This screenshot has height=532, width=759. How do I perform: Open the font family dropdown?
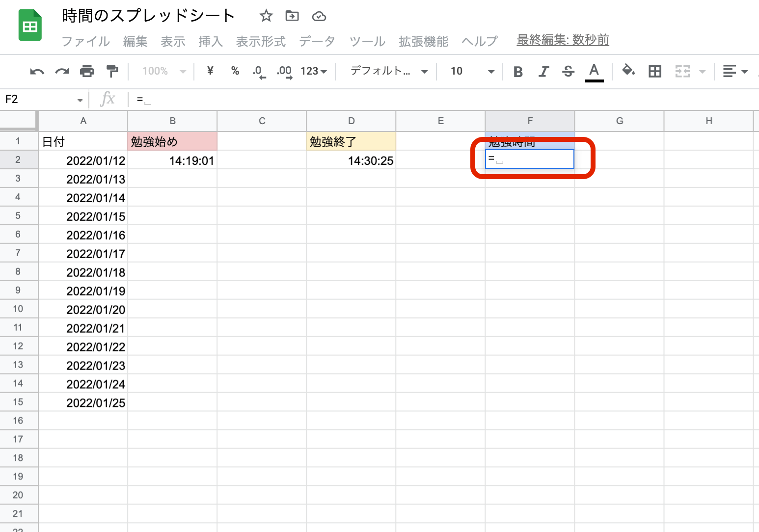click(389, 72)
